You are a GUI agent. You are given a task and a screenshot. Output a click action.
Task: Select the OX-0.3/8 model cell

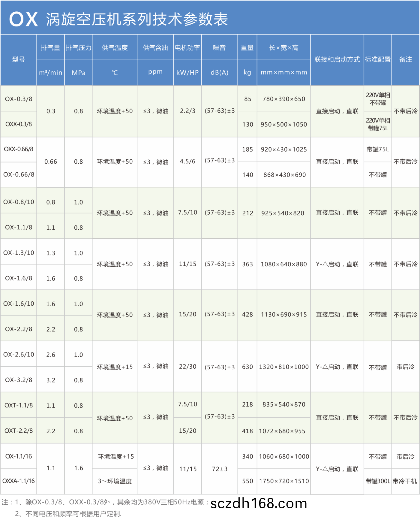(x=19, y=99)
